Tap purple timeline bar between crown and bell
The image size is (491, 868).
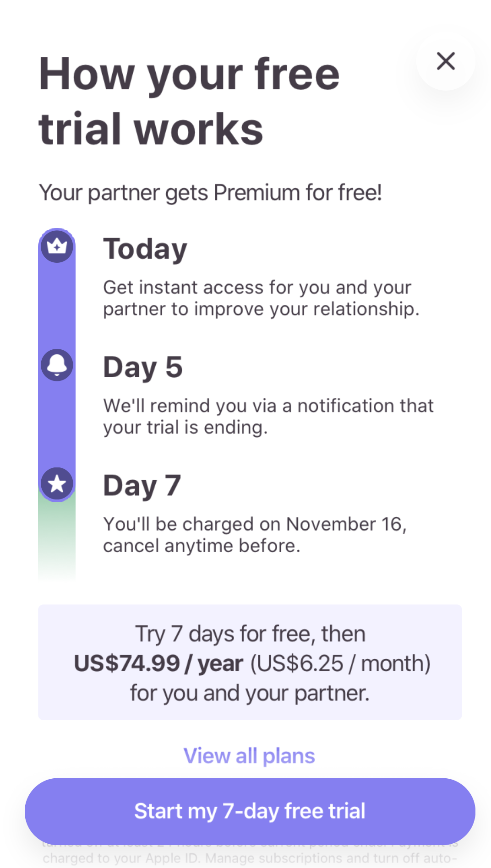click(57, 306)
